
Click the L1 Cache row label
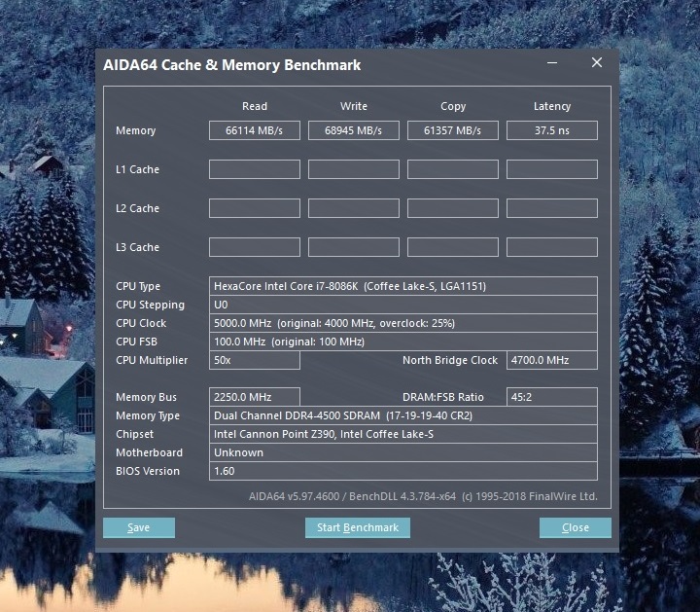137,169
